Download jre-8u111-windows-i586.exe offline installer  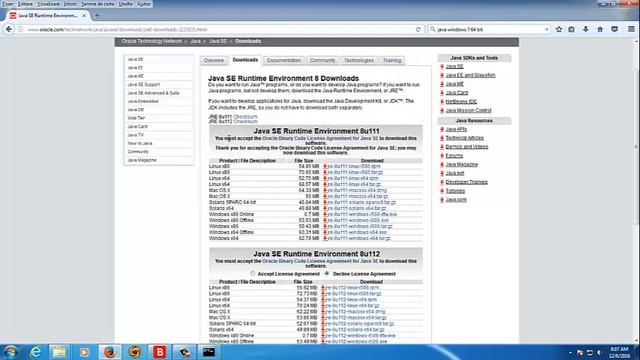[x=358, y=220]
